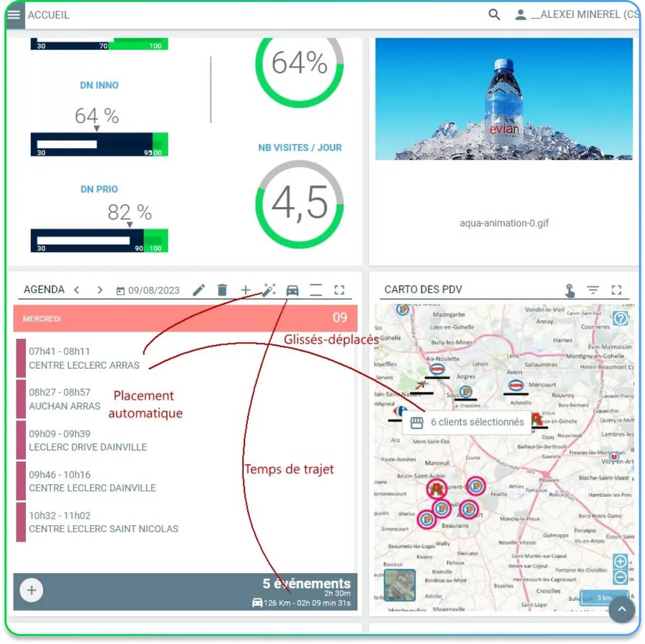Open the agenda date picker 09/08/2023
Screen dimensions: 645x644
148,290
